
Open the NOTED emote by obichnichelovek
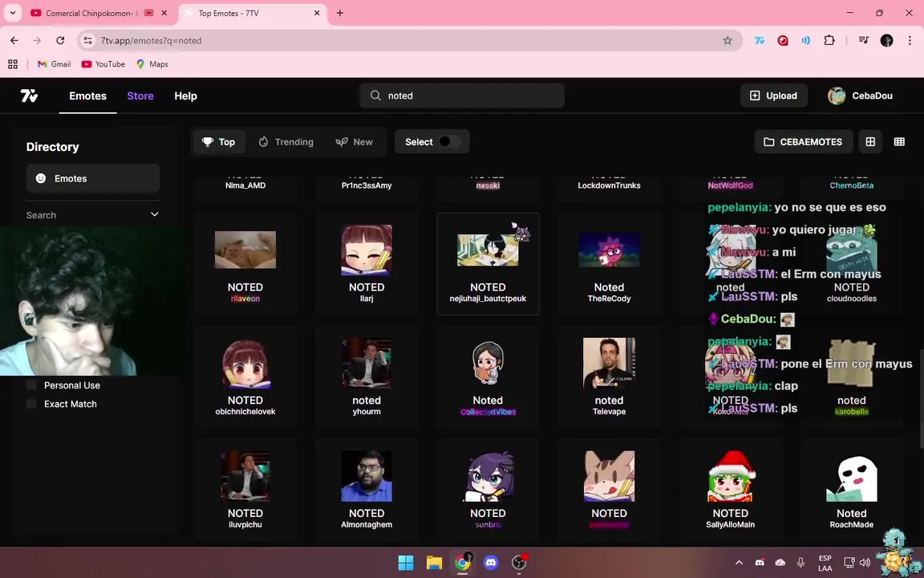pyautogui.click(x=245, y=377)
